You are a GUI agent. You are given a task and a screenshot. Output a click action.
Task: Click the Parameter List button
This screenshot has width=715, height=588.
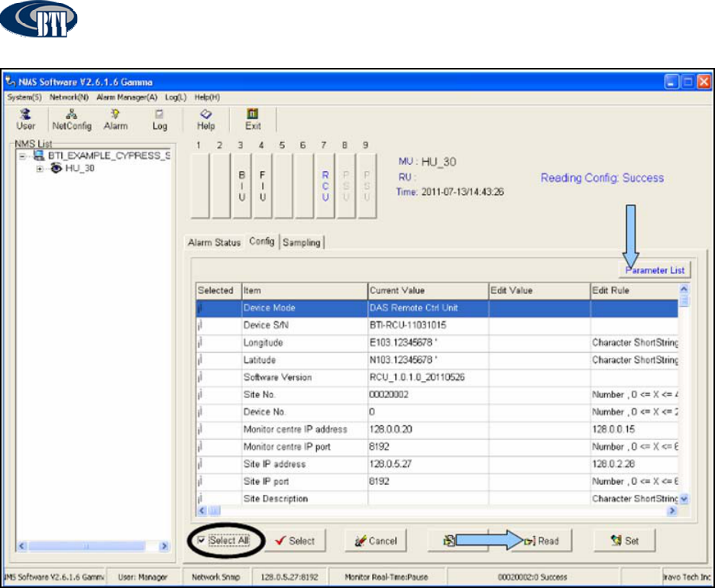[655, 270]
